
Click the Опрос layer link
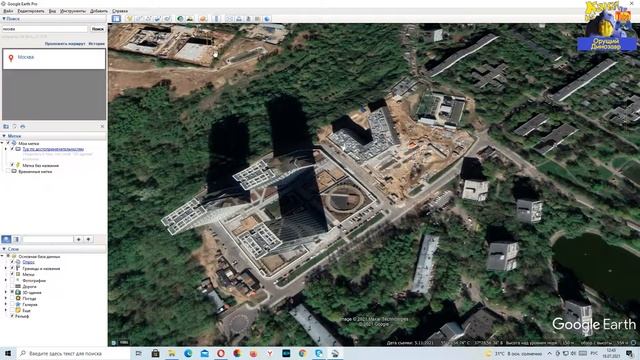coord(28,262)
